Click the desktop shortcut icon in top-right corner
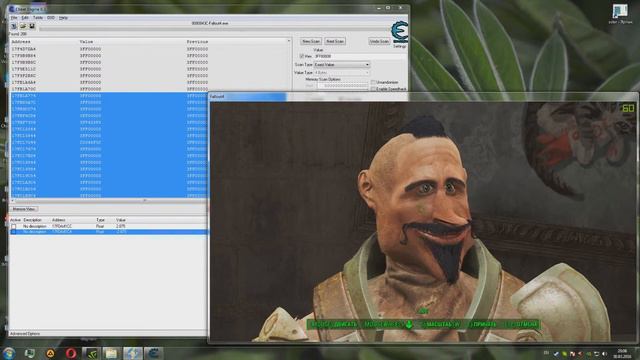 tap(620, 13)
